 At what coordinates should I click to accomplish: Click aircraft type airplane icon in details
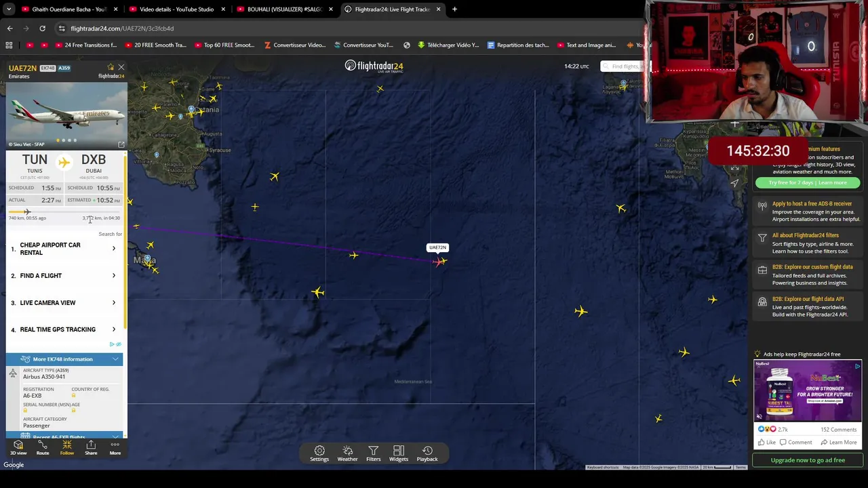pos(13,373)
